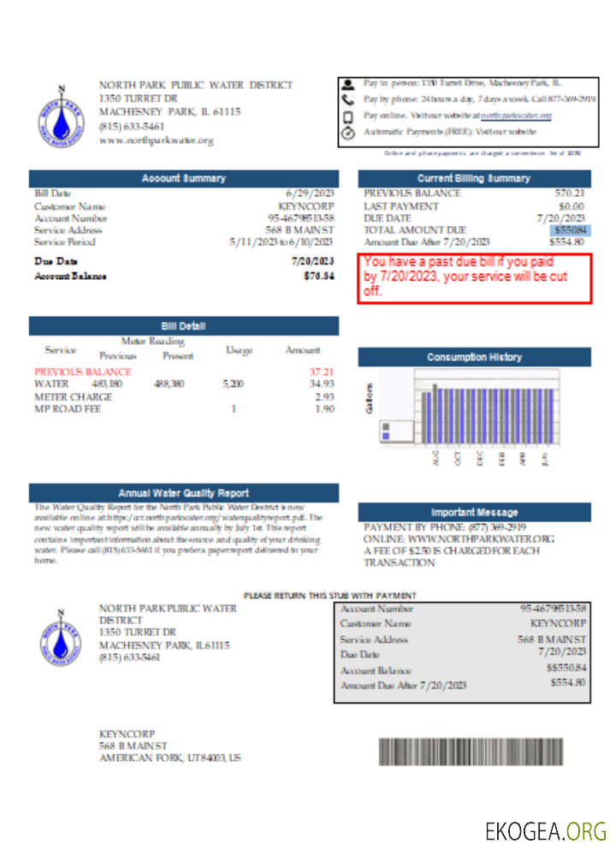Click the EKOGEA.ORG watermark
The width and height of the screenshot is (616, 856).
545,830
